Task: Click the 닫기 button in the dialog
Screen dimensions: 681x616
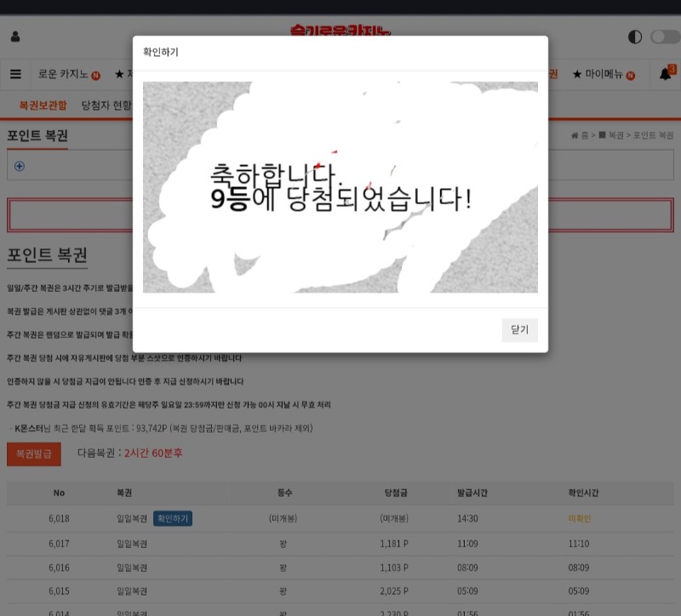Action: pos(519,330)
